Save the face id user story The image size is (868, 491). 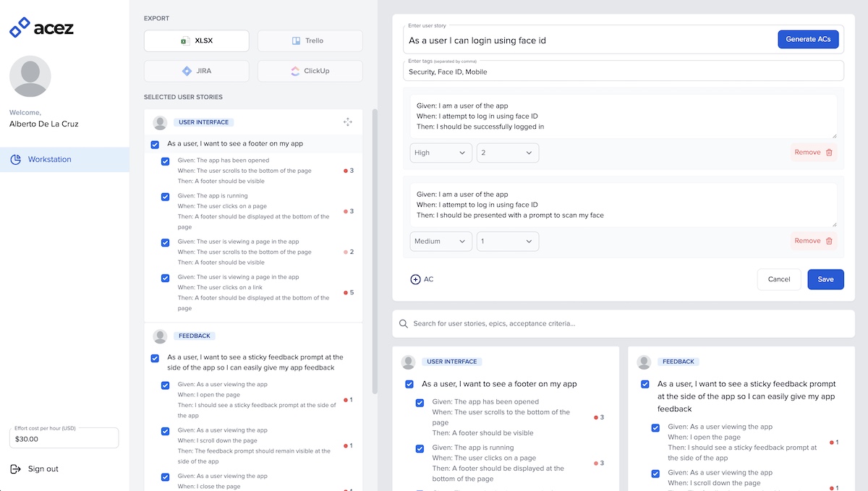coord(825,278)
